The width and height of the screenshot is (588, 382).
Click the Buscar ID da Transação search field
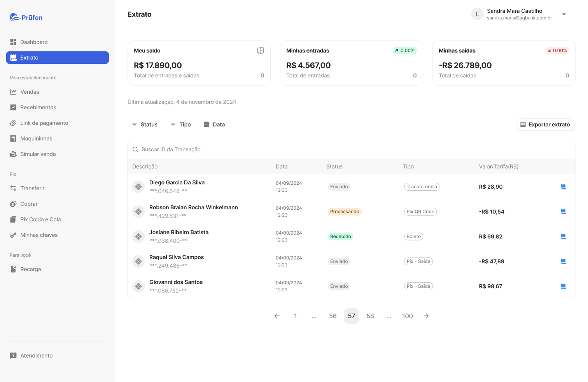coord(352,149)
